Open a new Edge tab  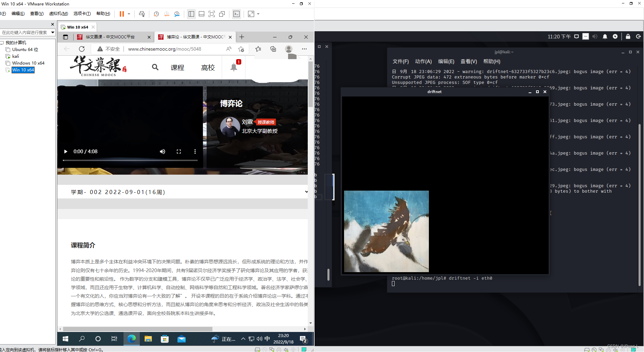pyautogui.click(x=242, y=37)
